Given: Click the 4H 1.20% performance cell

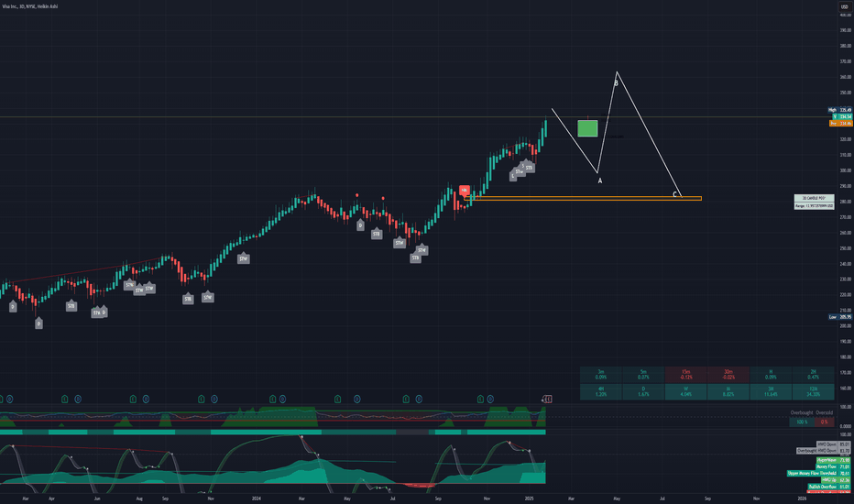Looking at the screenshot, I should (x=601, y=391).
